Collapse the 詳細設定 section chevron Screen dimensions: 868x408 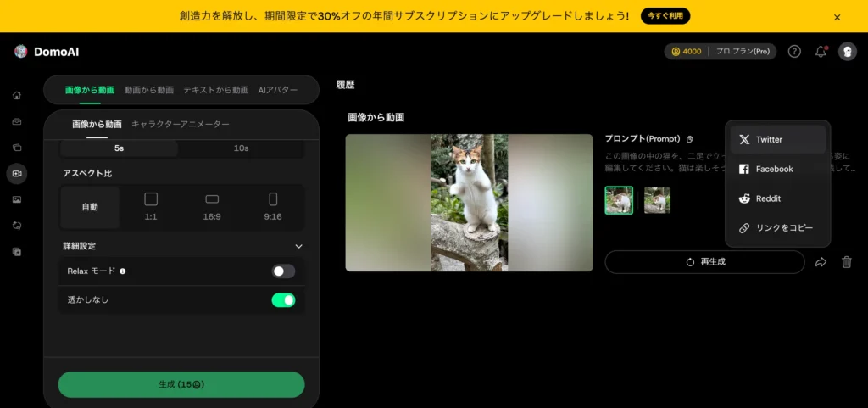299,246
